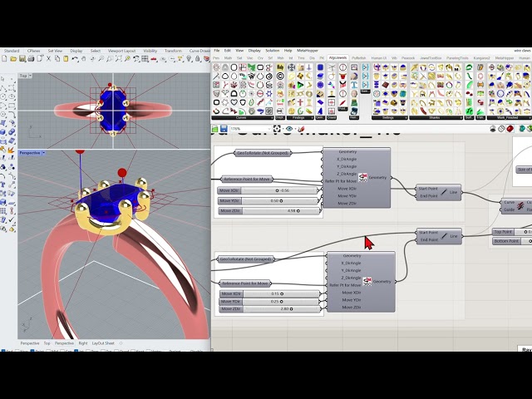Switch to the Kangaroo2 ribbon tab
Viewport: 532px width, 399px height.
(x=481, y=58)
